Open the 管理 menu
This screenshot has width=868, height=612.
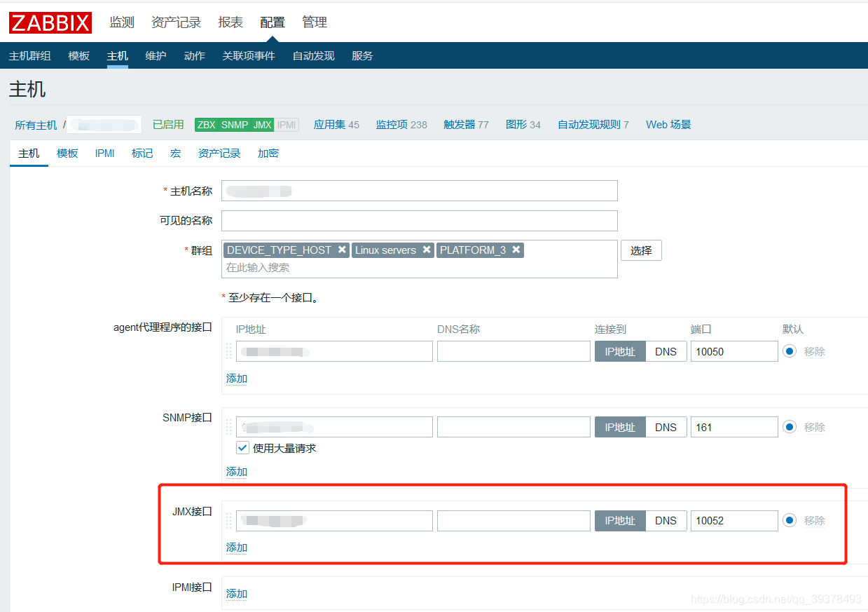(x=315, y=22)
